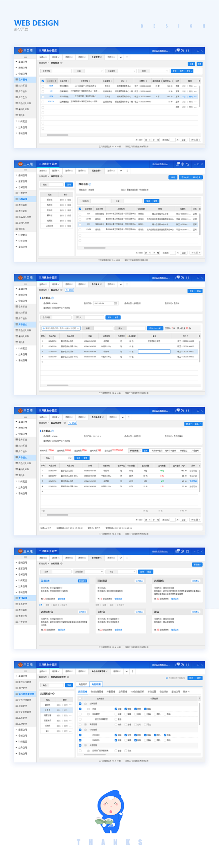The width and height of the screenshot is (219, 868).
Task: Close the active 仓库管理 tab
Action: click(101, 57)
